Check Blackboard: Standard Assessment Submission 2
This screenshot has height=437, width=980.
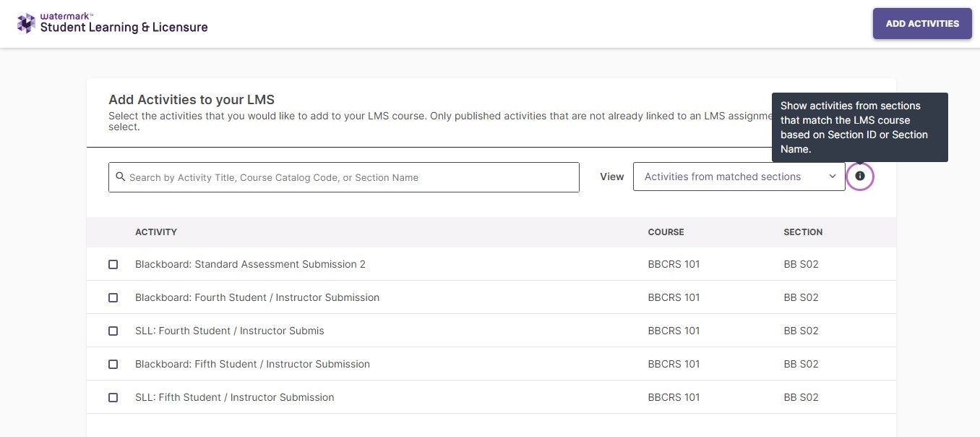[x=113, y=264]
